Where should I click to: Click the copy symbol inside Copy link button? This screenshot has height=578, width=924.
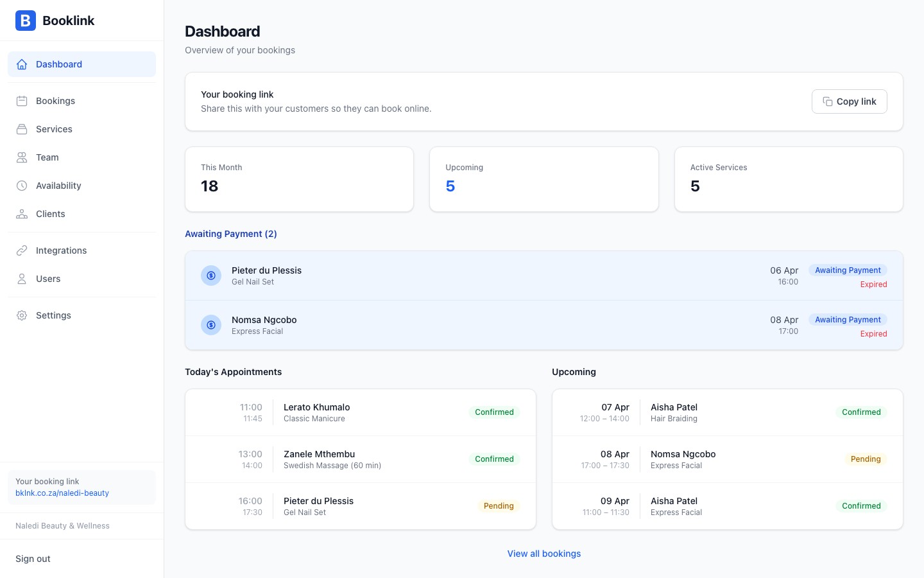pyautogui.click(x=828, y=101)
